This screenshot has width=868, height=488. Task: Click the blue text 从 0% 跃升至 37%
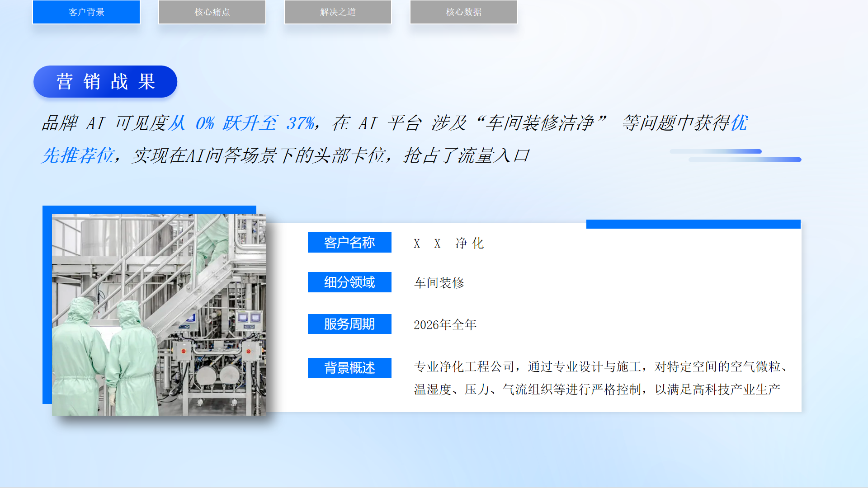point(241,123)
